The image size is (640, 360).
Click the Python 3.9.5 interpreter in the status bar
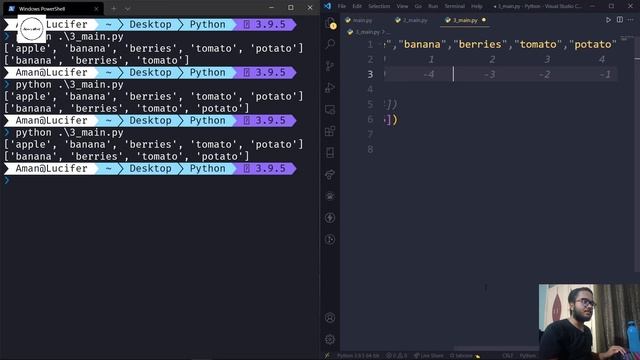click(x=358, y=356)
